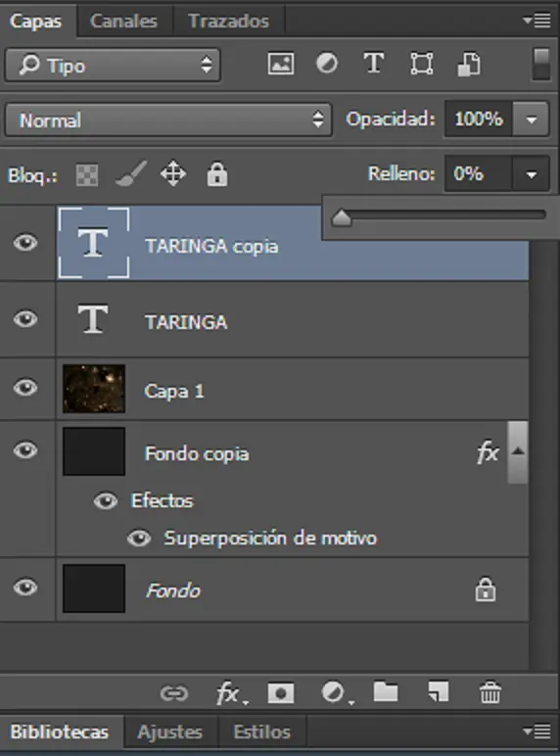The width and height of the screenshot is (560, 756).
Task: Open the Bibliotecas panel menu
Action: (x=537, y=732)
